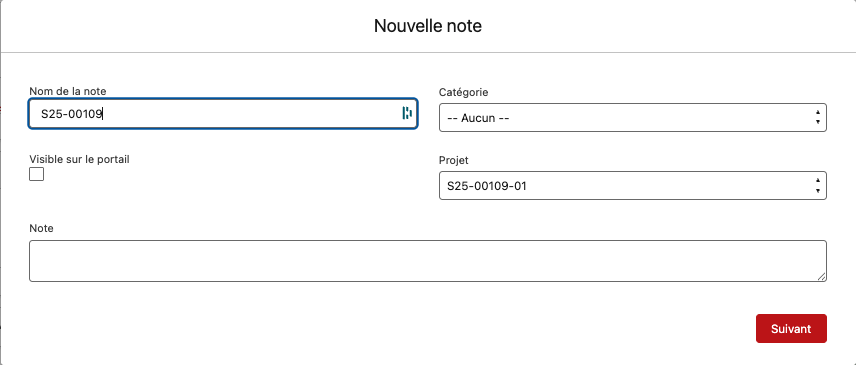Click the password manager icon in name field
The image size is (856, 365).
point(407,113)
